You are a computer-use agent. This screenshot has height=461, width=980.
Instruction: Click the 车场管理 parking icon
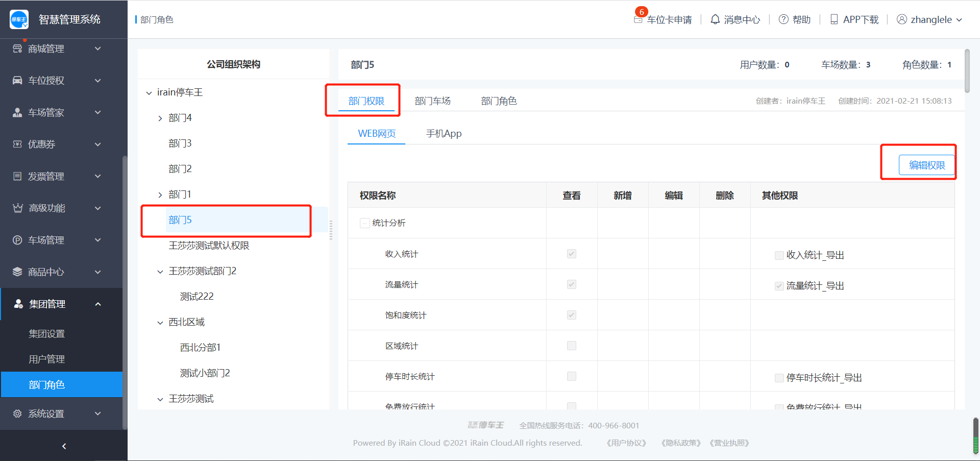[17, 240]
